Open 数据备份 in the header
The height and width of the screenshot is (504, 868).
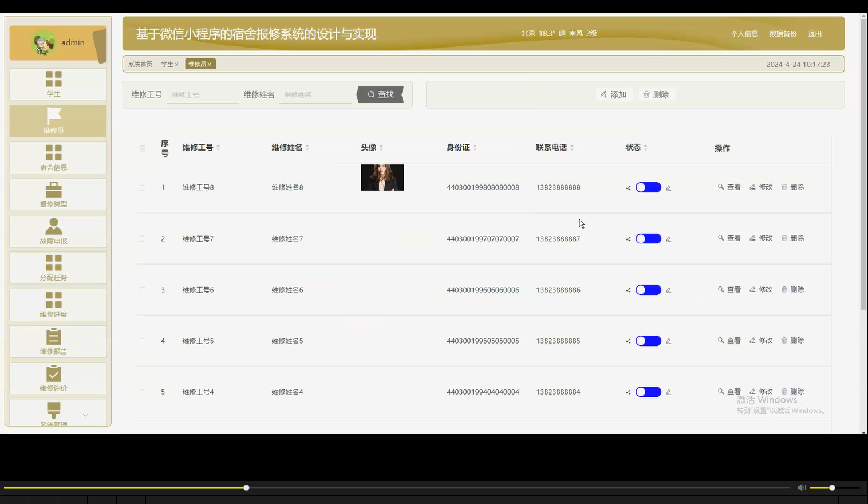[x=783, y=34]
